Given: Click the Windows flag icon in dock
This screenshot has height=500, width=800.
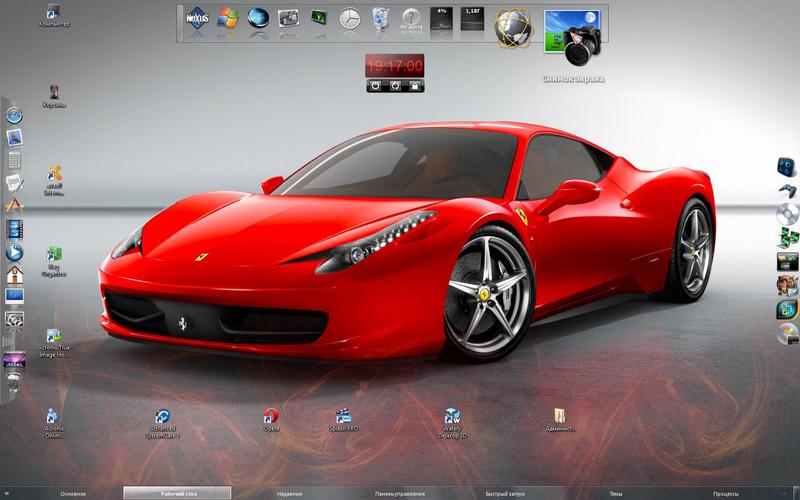Looking at the screenshot, I should pos(228,18).
